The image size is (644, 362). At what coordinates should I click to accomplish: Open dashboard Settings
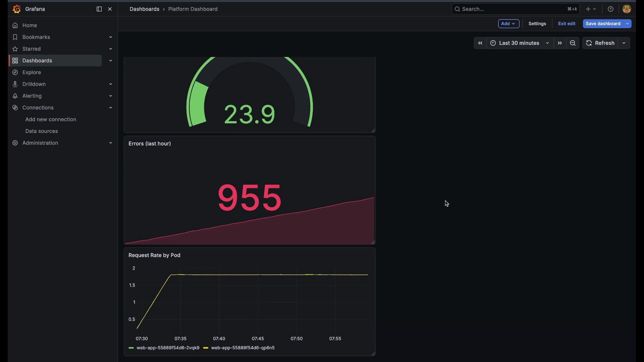537,24
